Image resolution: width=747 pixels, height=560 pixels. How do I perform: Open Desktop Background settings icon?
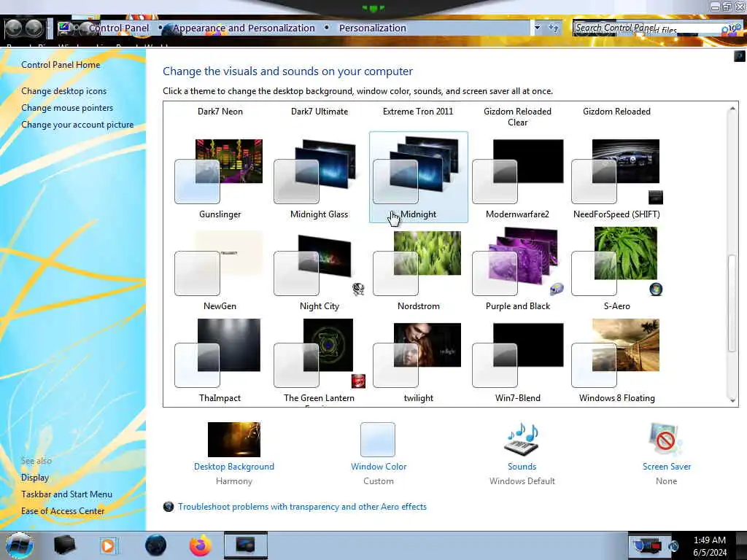(x=234, y=440)
